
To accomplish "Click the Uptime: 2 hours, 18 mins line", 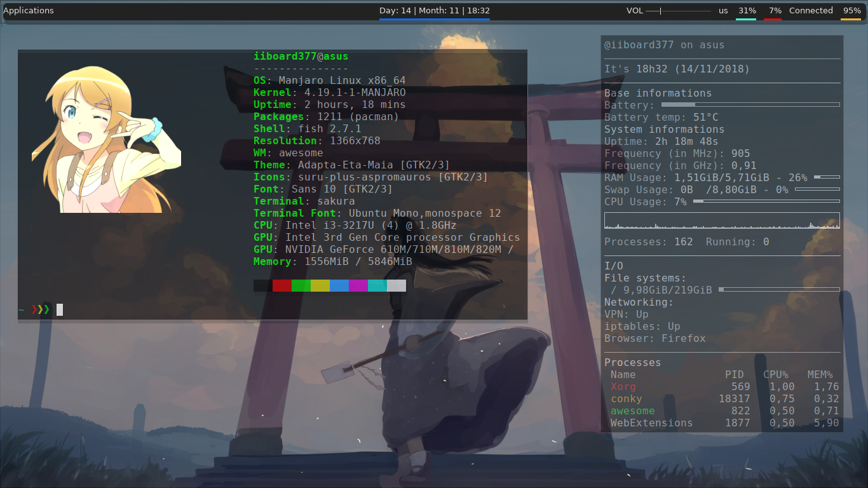I will 330,105.
